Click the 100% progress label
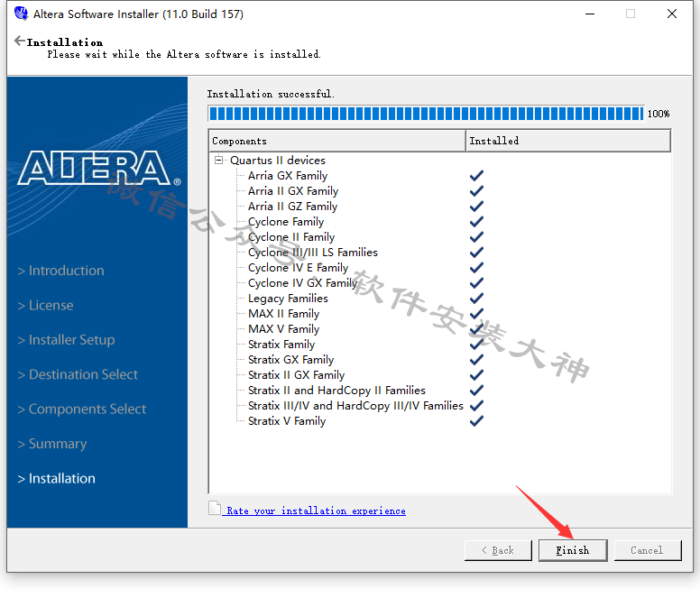 (659, 114)
